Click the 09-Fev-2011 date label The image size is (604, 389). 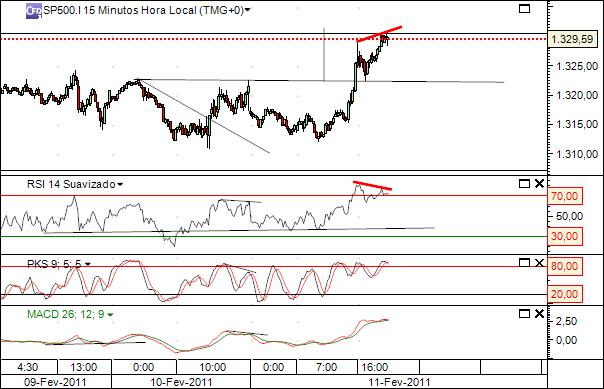[55, 382]
